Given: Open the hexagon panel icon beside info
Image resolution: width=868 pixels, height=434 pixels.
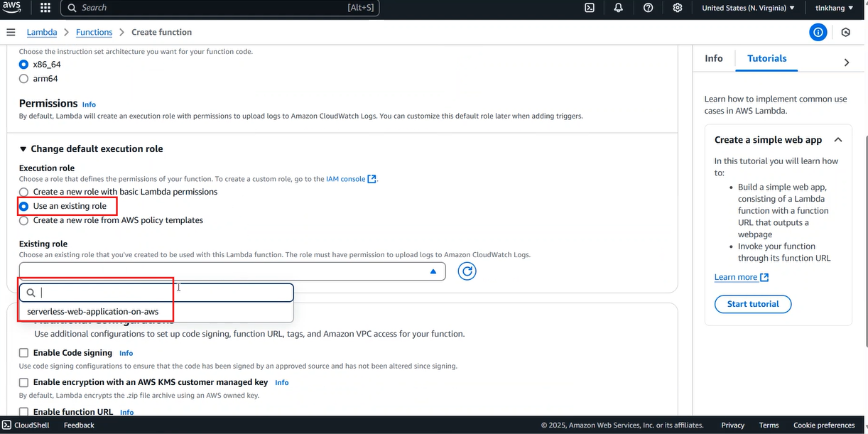Looking at the screenshot, I should pyautogui.click(x=845, y=32).
